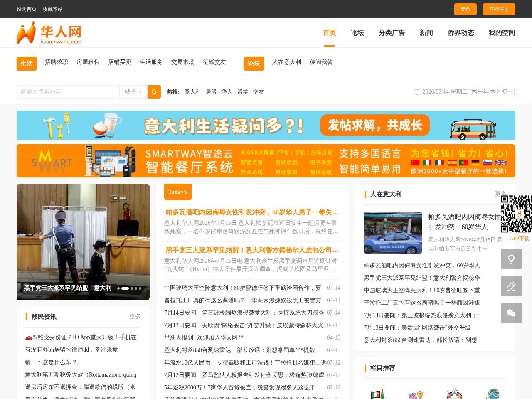
Task: Open the SMARTWAY智途云 orange ad banner
Action: (x=266, y=161)
